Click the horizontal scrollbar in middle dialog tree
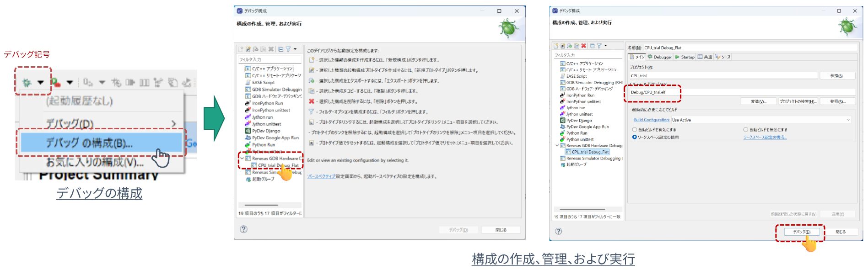868x270 pixels. pos(261,205)
